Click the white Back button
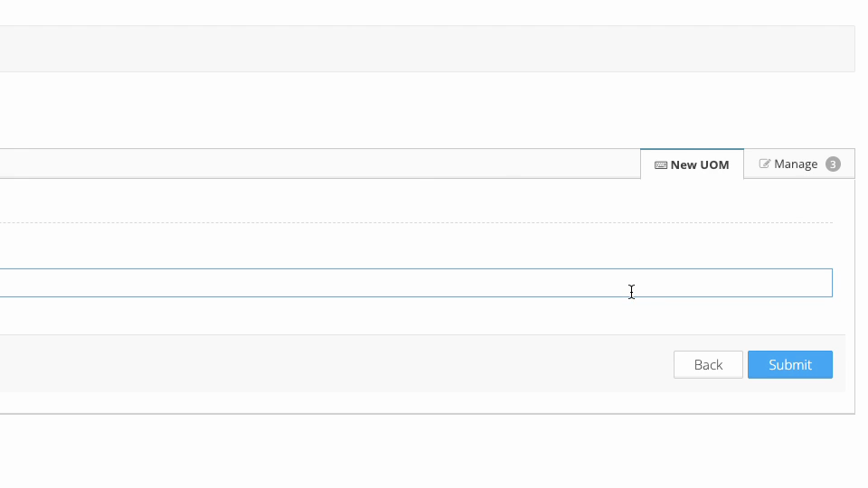The width and height of the screenshot is (868, 488). tap(708, 364)
